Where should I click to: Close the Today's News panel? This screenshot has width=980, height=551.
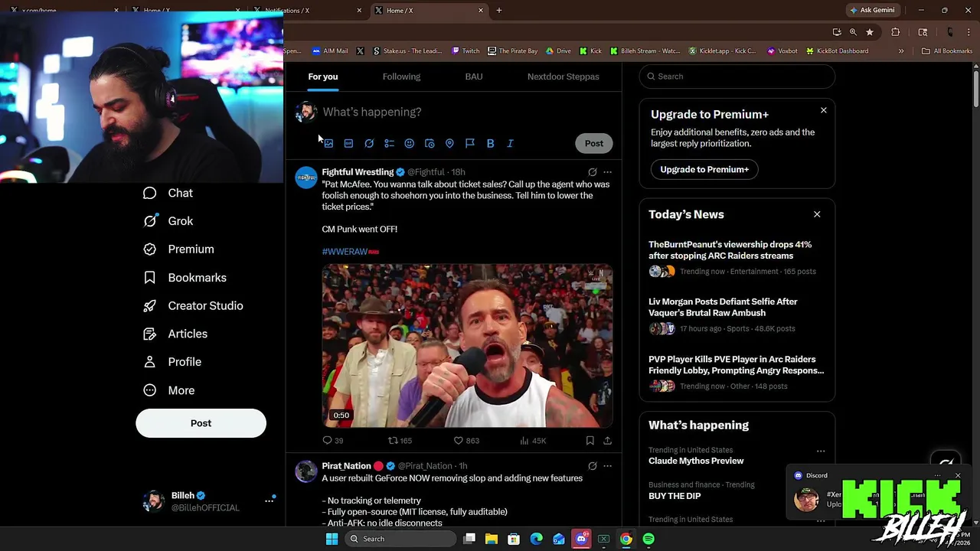tap(817, 215)
